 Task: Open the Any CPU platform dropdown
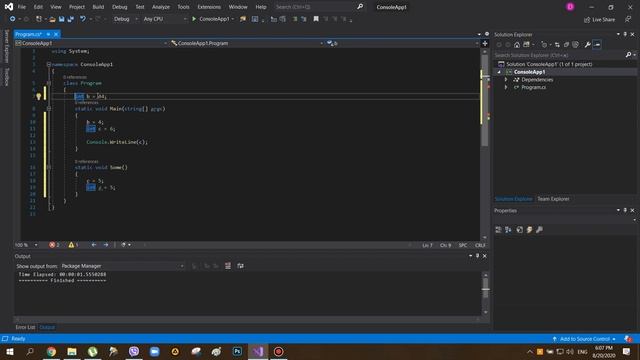[x=165, y=19]
